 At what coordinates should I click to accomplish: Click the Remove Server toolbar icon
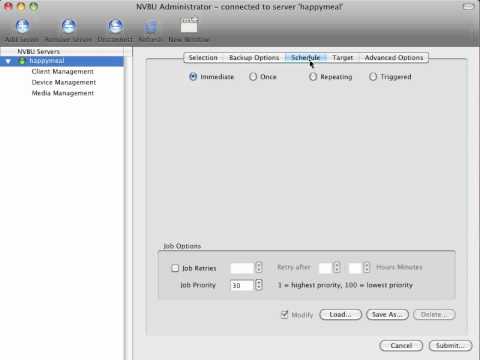68,26
